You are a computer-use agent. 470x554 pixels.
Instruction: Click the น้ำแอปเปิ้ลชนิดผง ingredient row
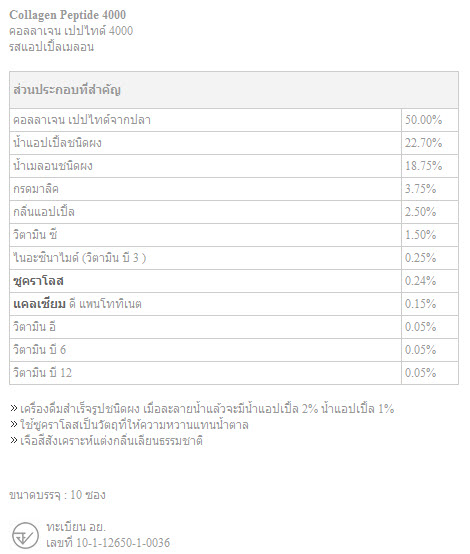point(234,143)
